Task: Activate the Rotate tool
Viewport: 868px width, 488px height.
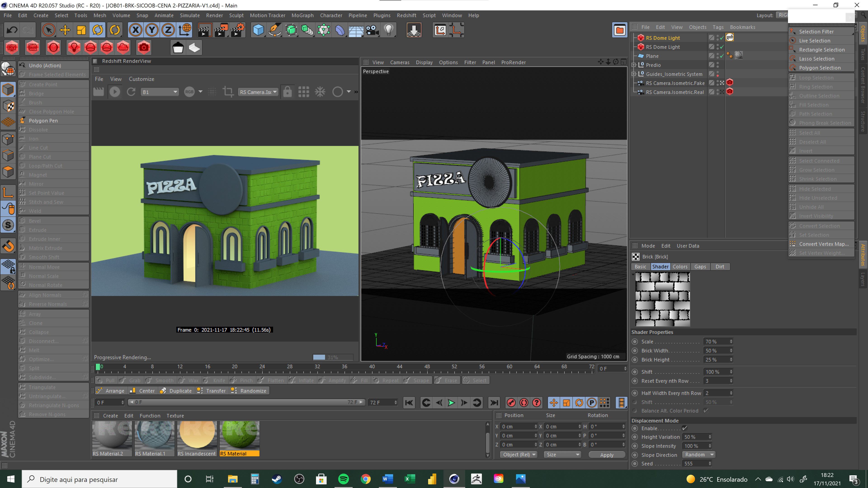Action: tap(98, 30)
